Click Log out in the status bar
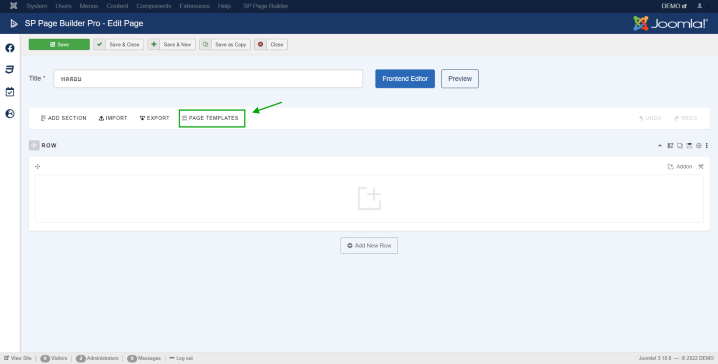Viewport: 718px width, 364px height. coord(181,358)
